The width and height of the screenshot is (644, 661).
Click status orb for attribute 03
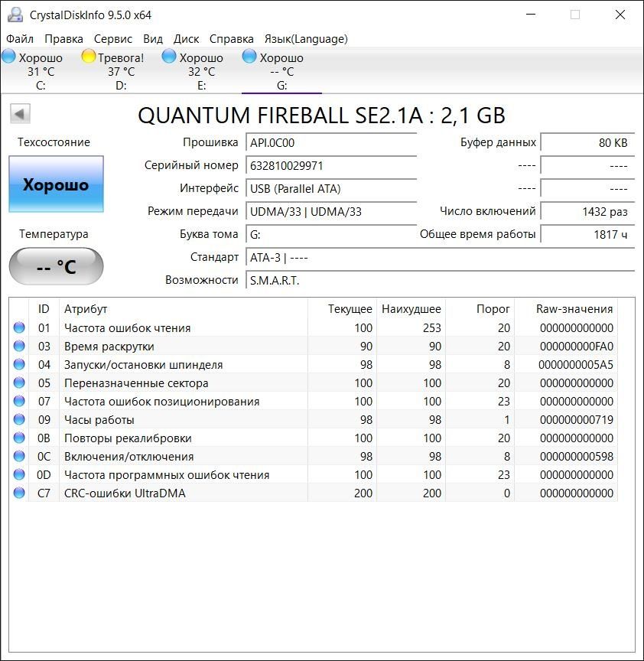(x=19, y=346)
